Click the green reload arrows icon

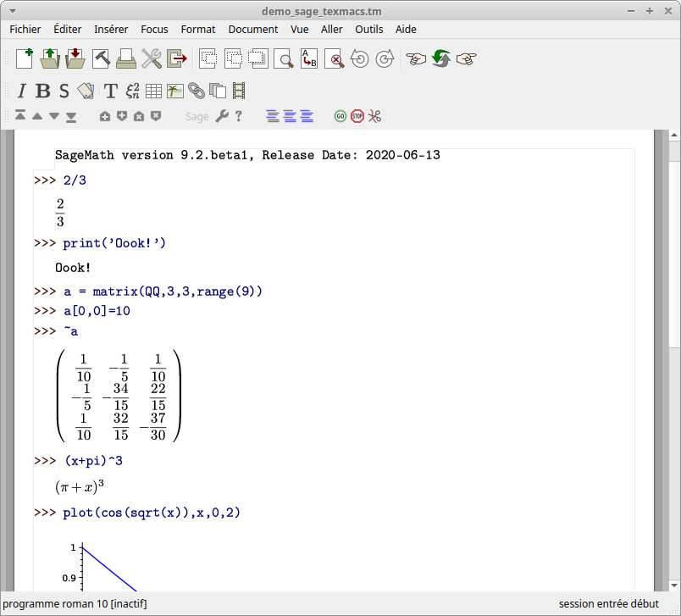click(x=440, y=59)
